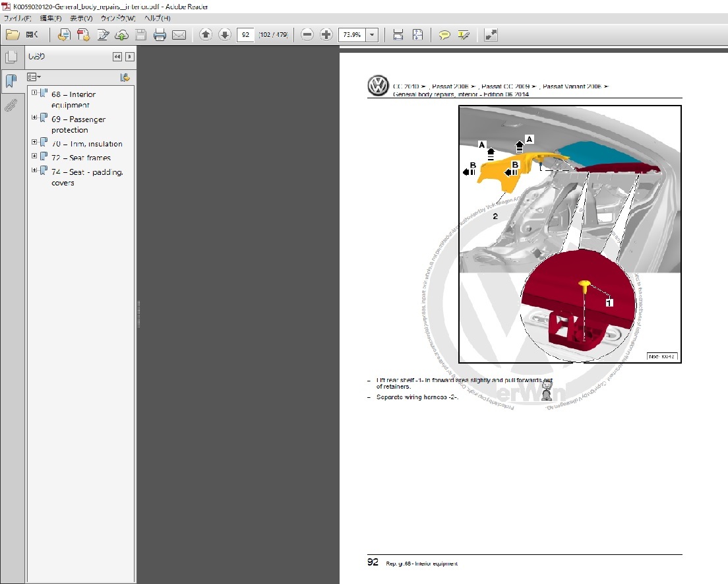Click the page number field showing 92
This screenshot has height=584, width=728.
click(245, 34)
